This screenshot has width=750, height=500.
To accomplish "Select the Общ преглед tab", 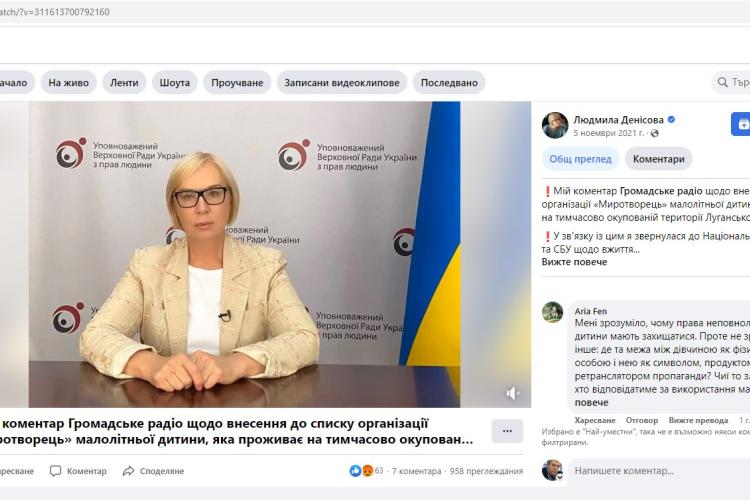I will coord(580,159).
